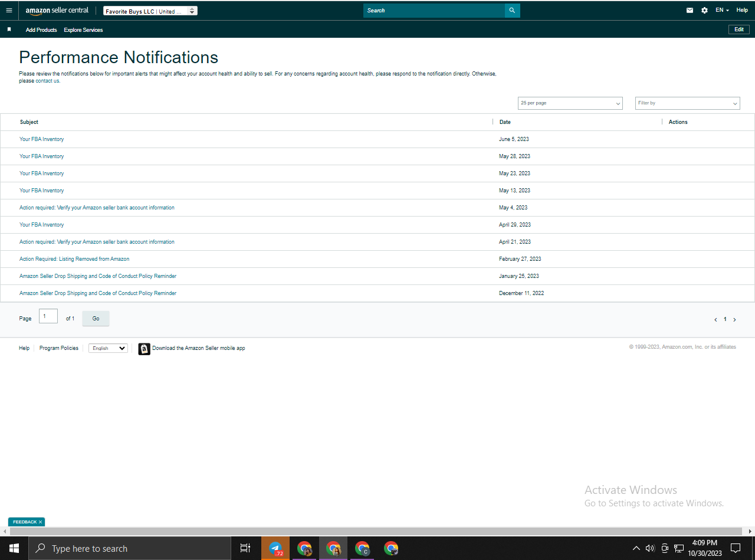Open the December 11 Drop Shipping Policy Reminder
Viewport: 755px width, 560px height.
pos(98,293)
